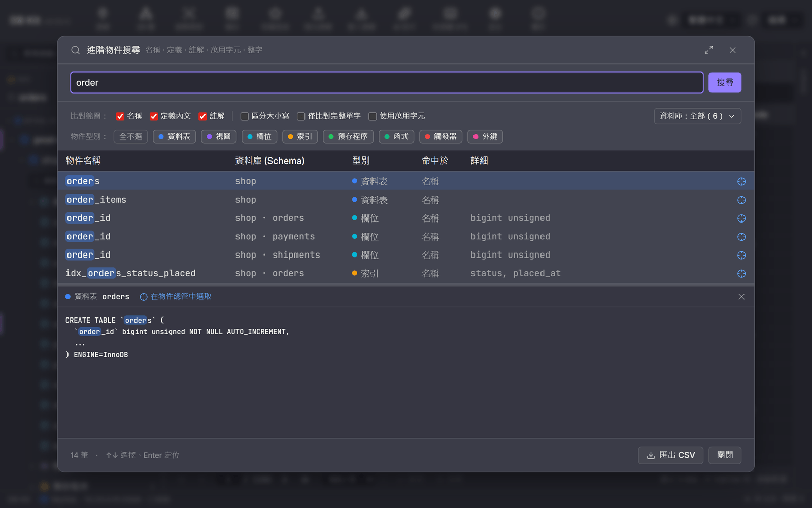Toggle the 名稱 scope checkbox

120,116
